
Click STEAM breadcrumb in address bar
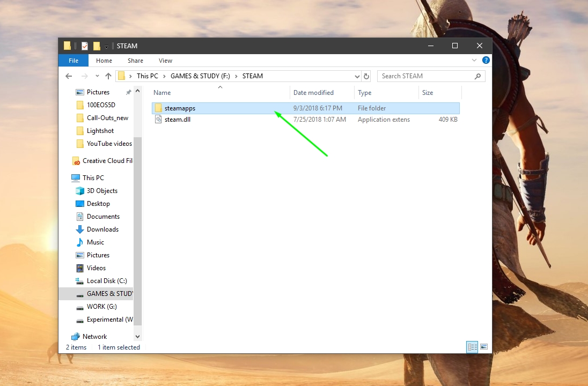pyautogui.click(x=252, y=76)
